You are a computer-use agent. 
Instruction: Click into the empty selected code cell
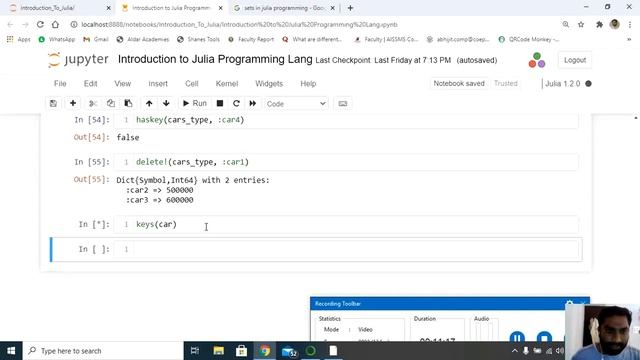(x=346, y=249)
